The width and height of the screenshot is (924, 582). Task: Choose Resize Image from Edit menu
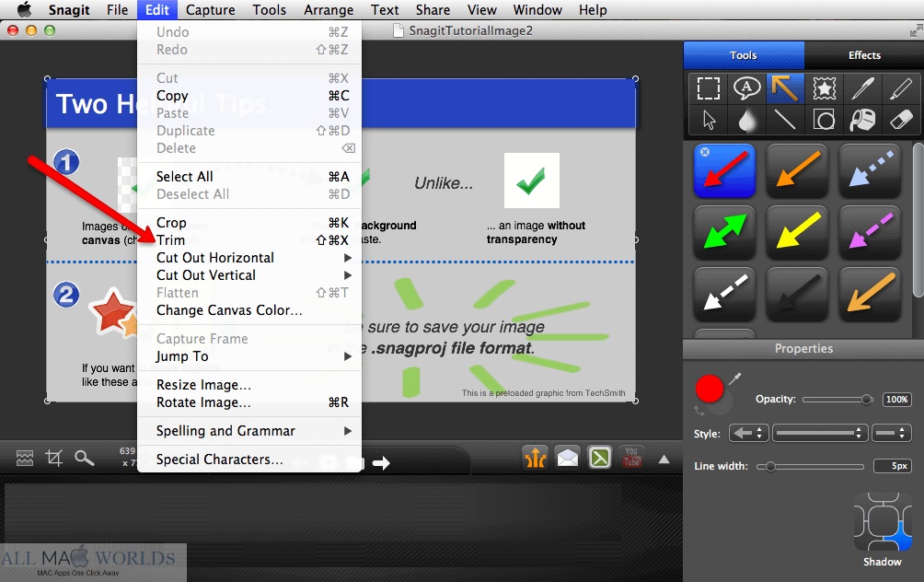[x=249, y=385]
